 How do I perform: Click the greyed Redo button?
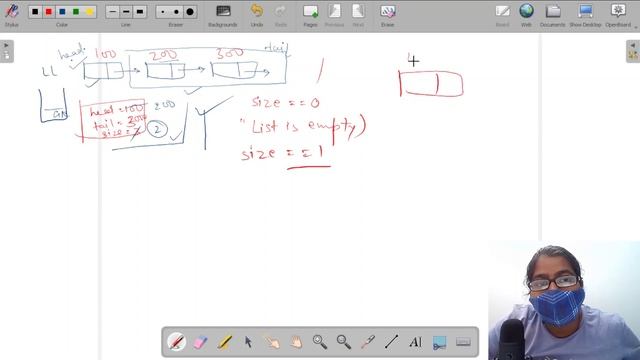click(280, 16)
